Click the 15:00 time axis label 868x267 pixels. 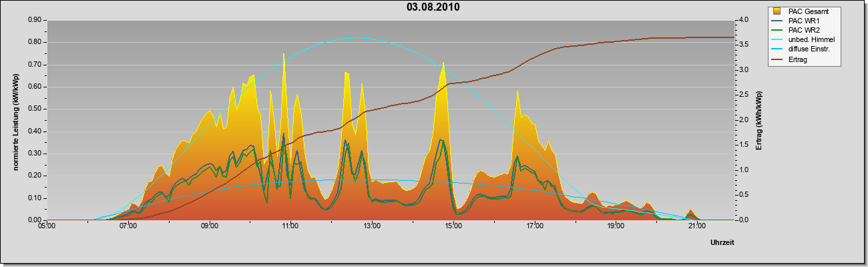click(x=453, y=226)
